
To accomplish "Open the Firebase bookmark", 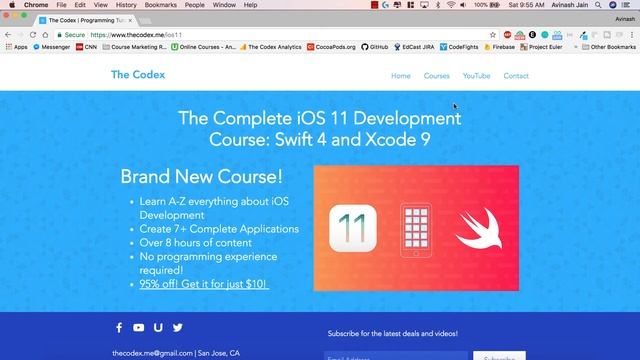I will point(500,47).
